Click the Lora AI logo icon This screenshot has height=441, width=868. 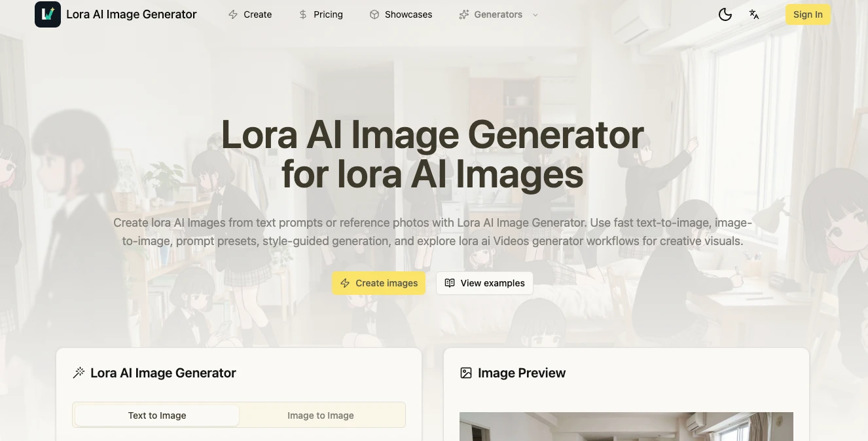48,14
